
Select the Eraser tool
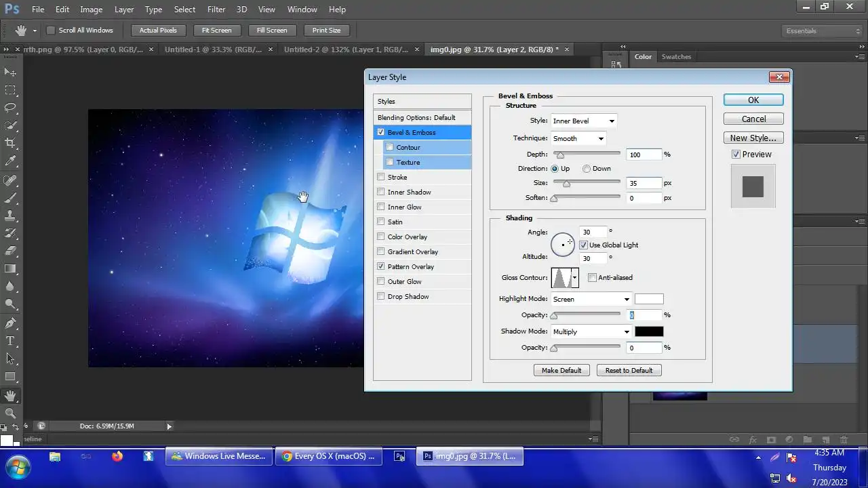pos(10,251)
